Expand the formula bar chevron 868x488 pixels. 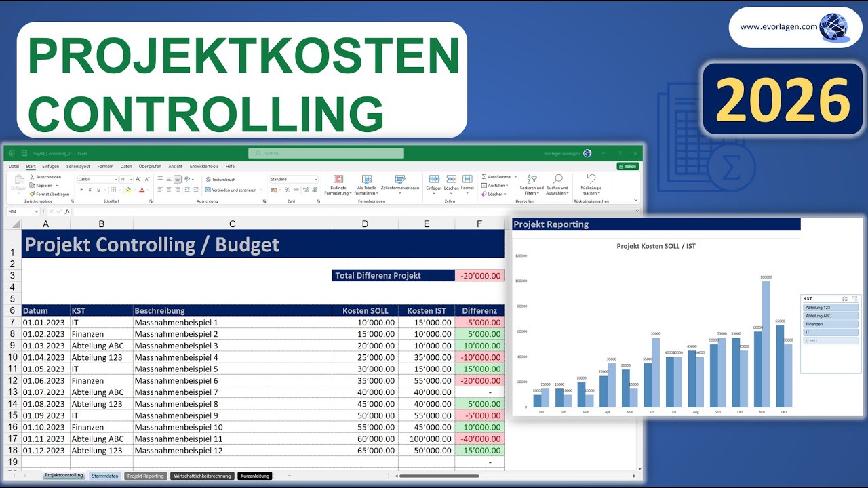pyautogui.click(x=637, y=211)
